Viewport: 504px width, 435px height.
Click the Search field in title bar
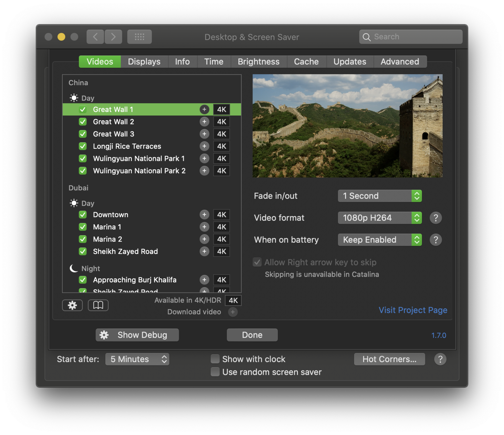tap(411, 37)
